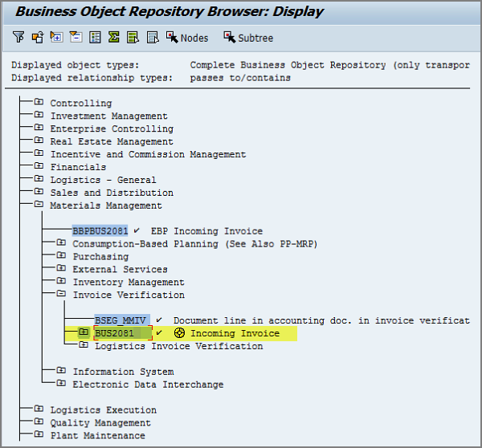482x448 pixels.
Task: Click the expand subtree toolbar icon
Action: tap(56, 38)
